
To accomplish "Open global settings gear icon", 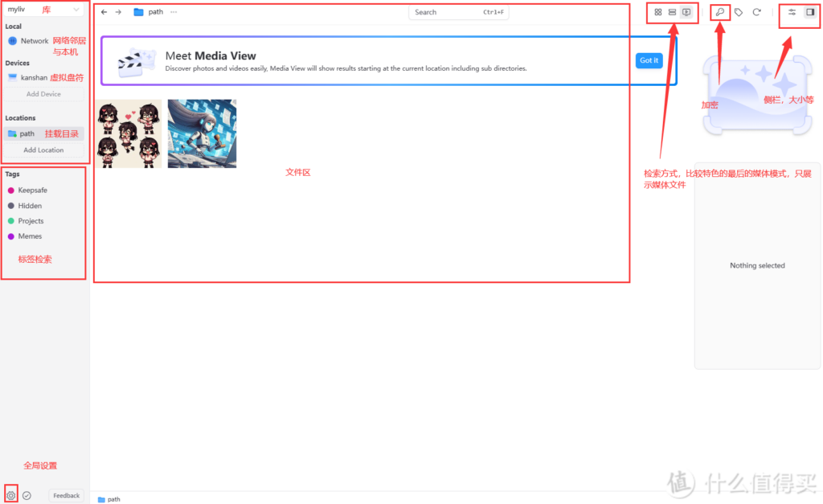I will click(x=10, y=495).
